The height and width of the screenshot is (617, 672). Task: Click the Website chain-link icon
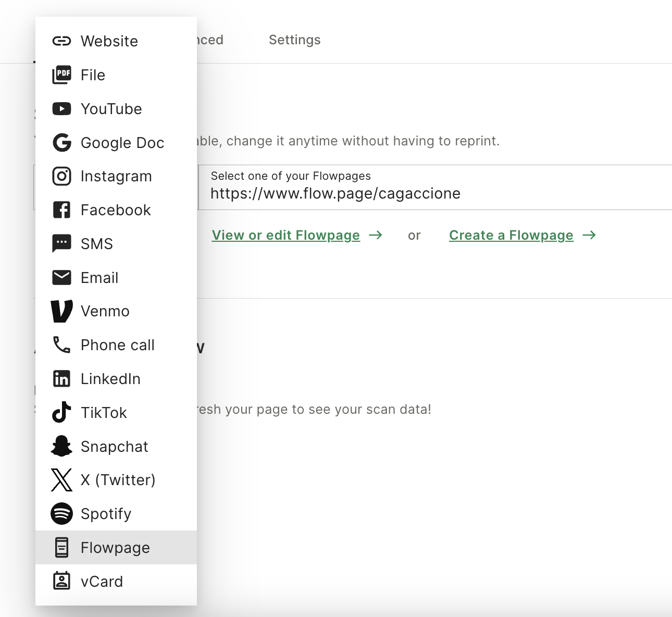[61, 41]
